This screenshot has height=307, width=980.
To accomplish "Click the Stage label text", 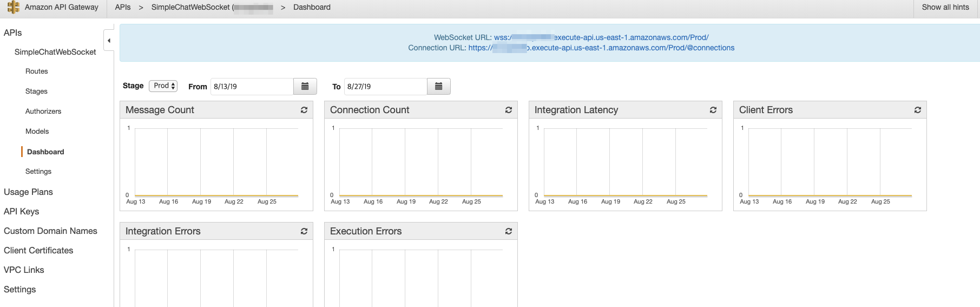I will 133,86.
